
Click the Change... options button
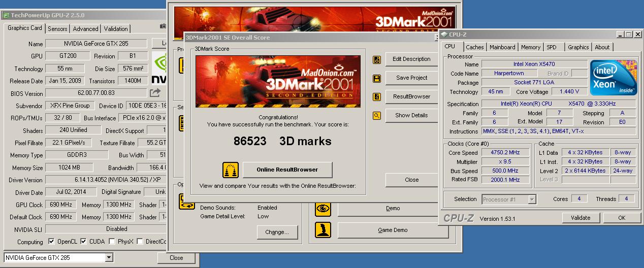[x=277, y=232]
